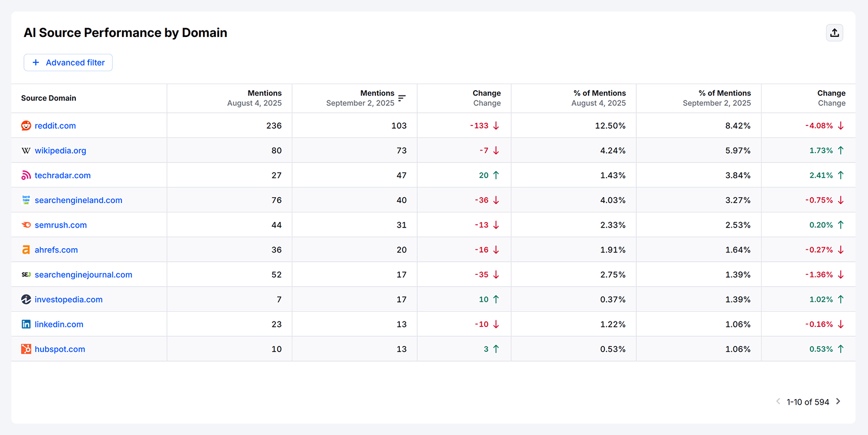Click the Investopedia favicon icon
Image resolution: width=868 pixels, height=435 pixels.
[x=26, y=300]
